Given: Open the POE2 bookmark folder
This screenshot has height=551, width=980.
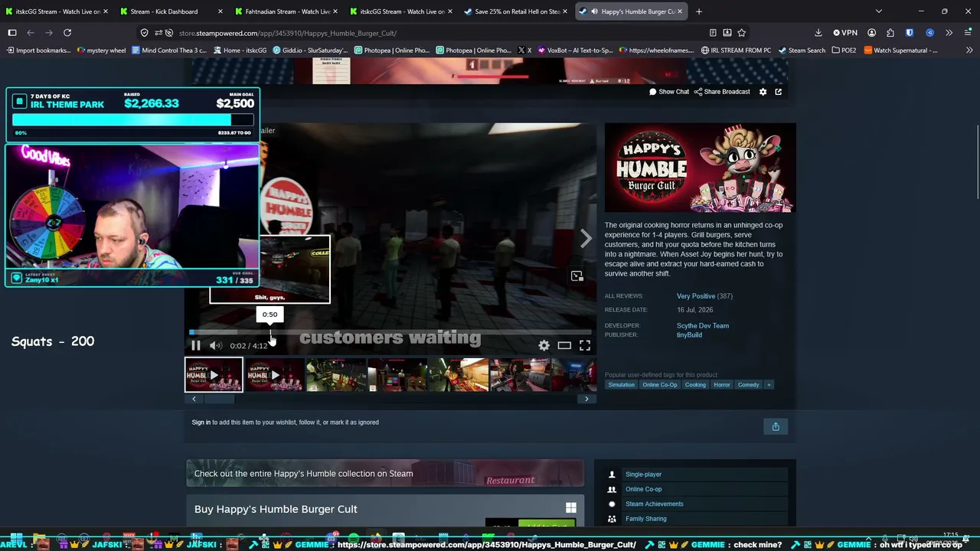Looking at the screenshot, I should 844,51.
